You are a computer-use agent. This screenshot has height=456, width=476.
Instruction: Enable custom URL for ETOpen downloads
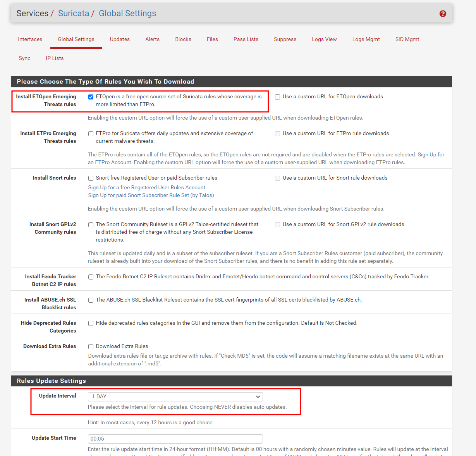pyautogui.click(x=277, y=97)
